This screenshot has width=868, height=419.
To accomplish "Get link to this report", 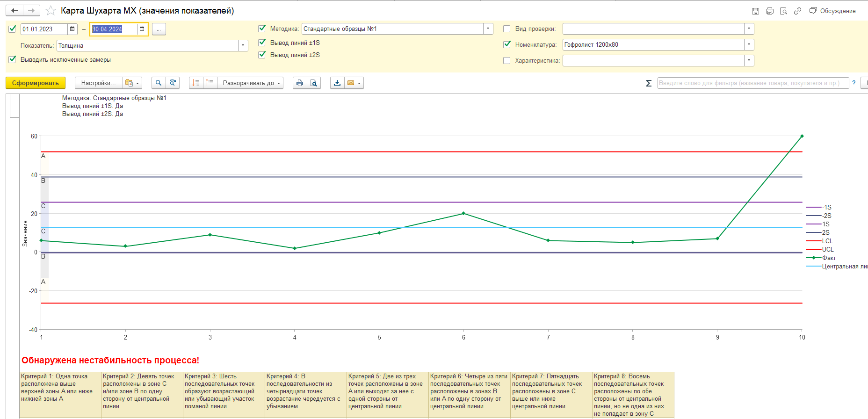I will coord(797,11).
